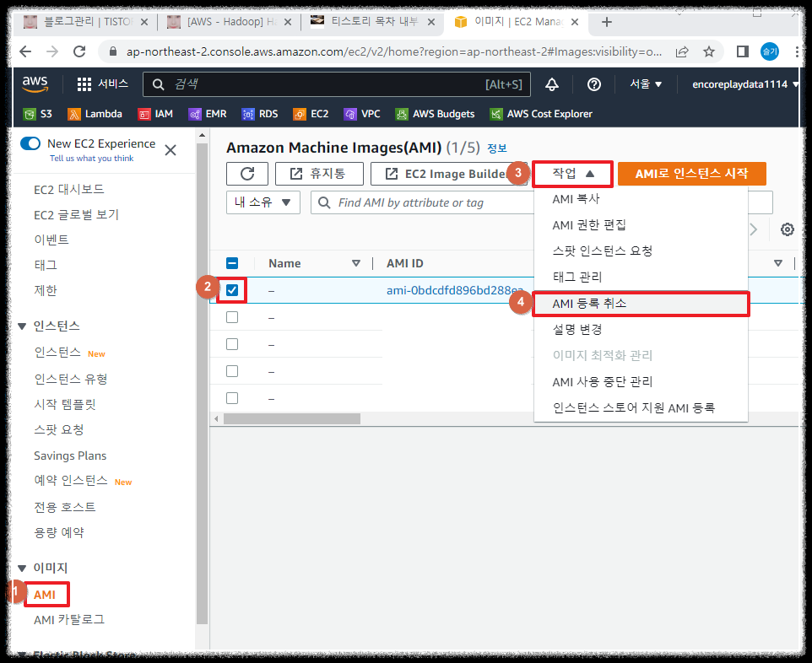Check the fifth AMI row checkbox

(x=232, y=398)
